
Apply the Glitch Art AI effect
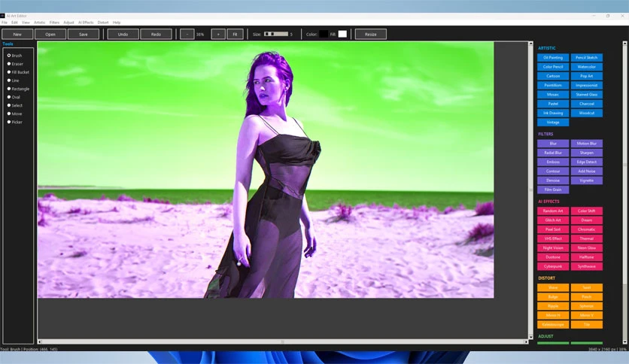coord(553,220)
